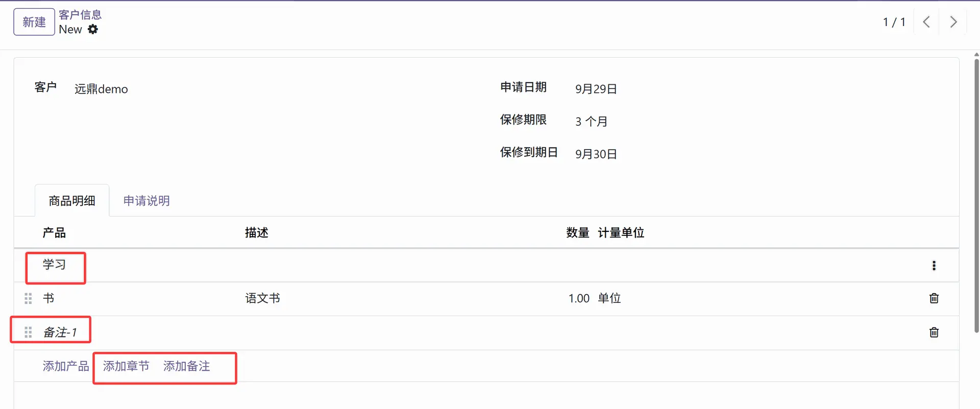
Task: Go to previous record with left arrow
Action: 926,22
